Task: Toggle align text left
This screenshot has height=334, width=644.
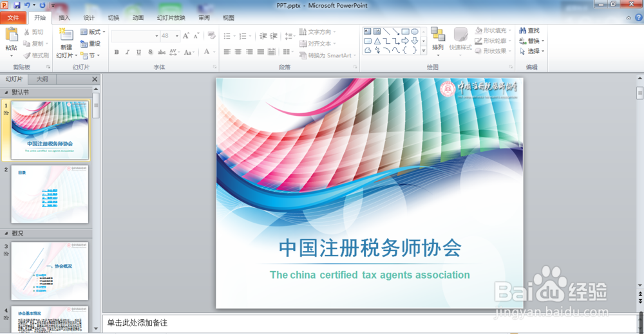Action: click(x=227, y=51)
